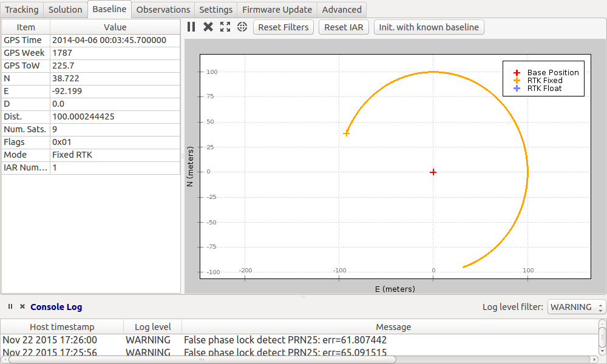
Task: Open the Observations tab
Action: (x=163, y=10)
